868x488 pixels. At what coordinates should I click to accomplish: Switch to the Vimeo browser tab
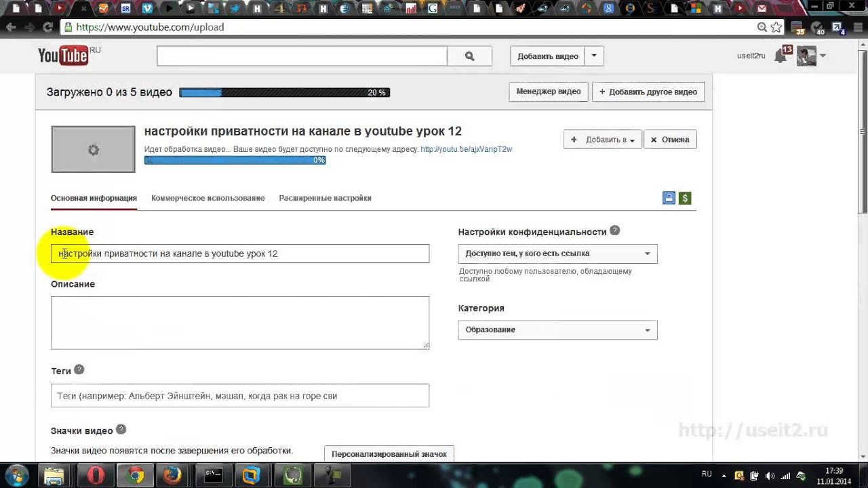click(x=148, y=8)
